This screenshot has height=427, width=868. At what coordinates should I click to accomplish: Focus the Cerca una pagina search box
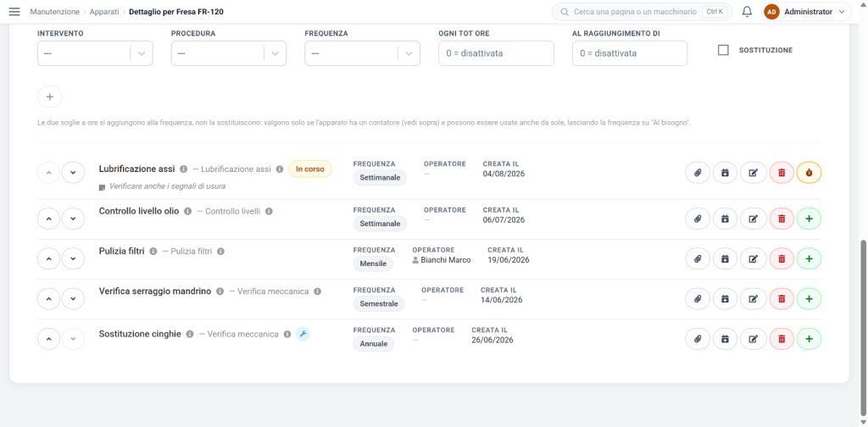click(x=643, y=12)
